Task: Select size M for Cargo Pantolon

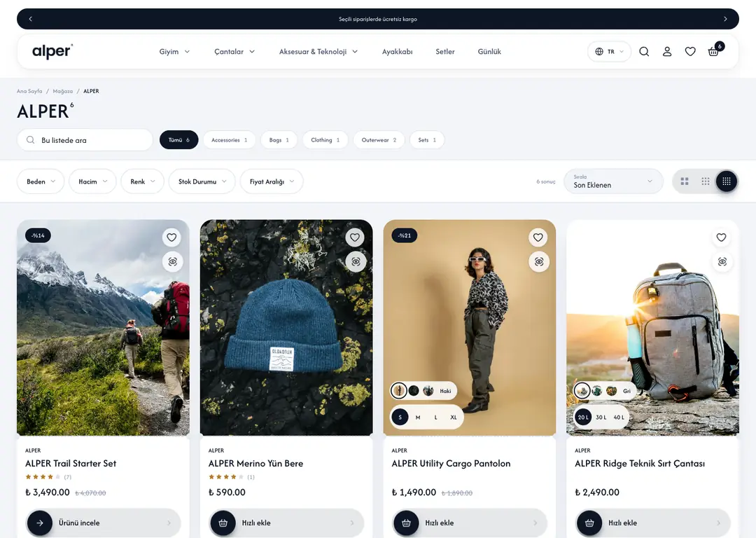Action: coord(417,418)
